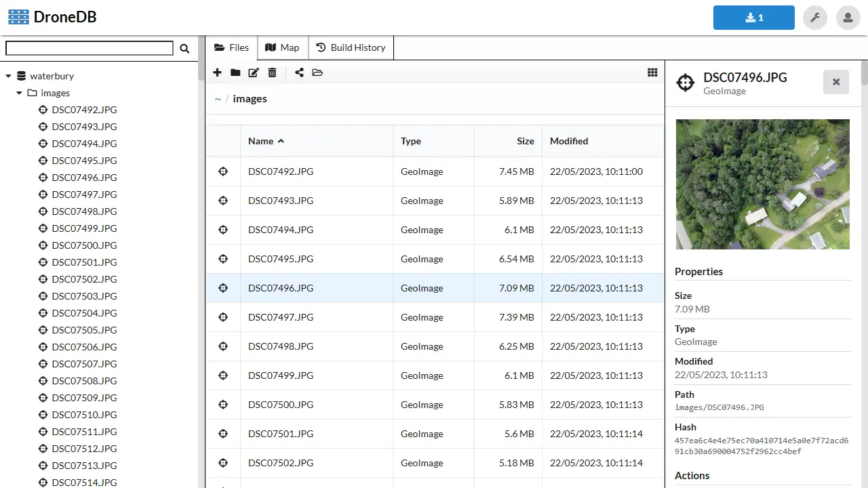The image size is (868, 488).
Task: Click the search magnifier icon
Action: click(184, 48)
